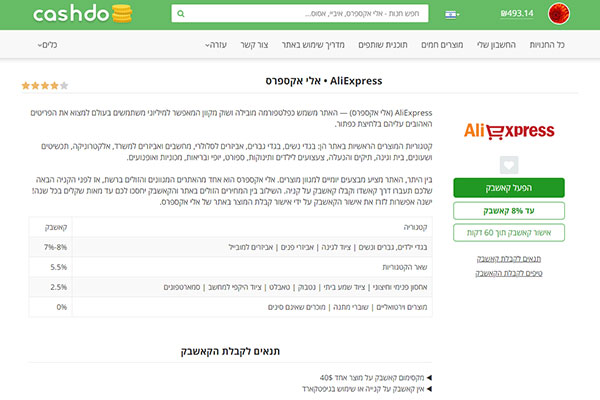Focus the store search field
The image size is (600, 400).
click(x=300, y=13)
